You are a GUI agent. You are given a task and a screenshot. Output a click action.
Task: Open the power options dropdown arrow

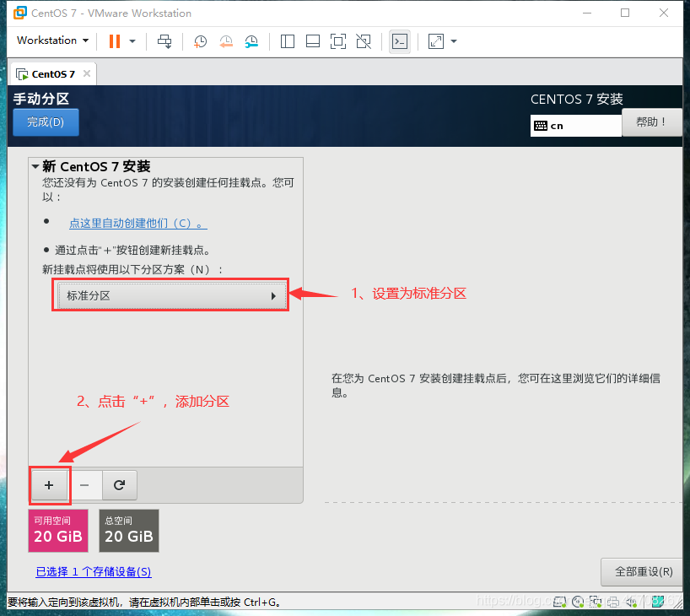pyautogui.click(x=132, y=41)
